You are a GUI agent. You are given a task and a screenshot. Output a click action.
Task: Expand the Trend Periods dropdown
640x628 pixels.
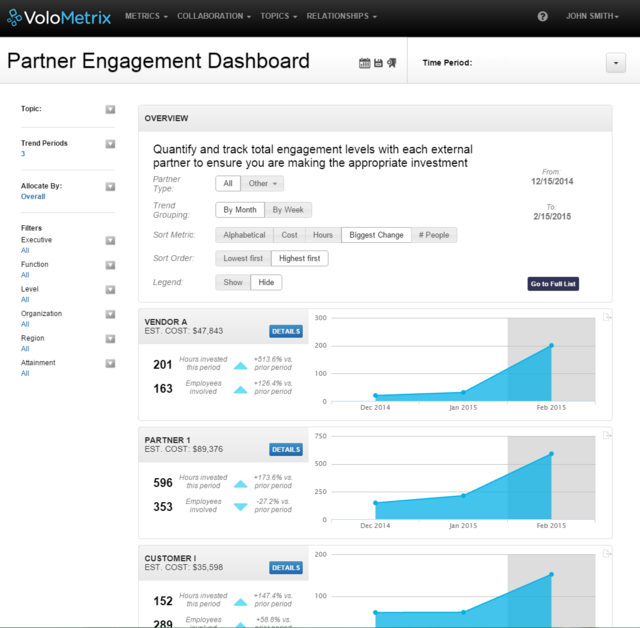tap(110, 144)
